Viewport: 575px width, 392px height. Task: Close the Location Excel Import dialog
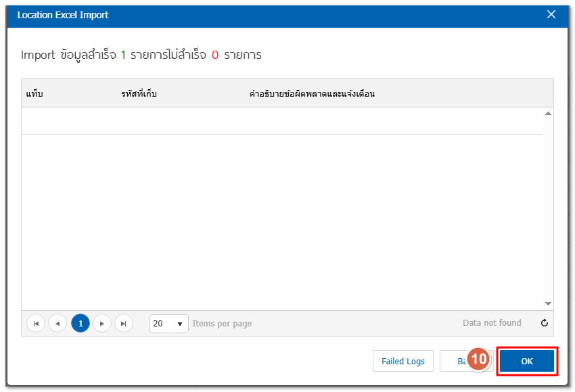pos(551,15)
